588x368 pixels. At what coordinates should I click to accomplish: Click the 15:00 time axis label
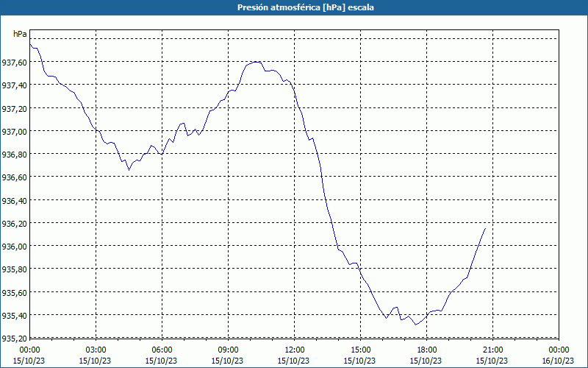360,350
